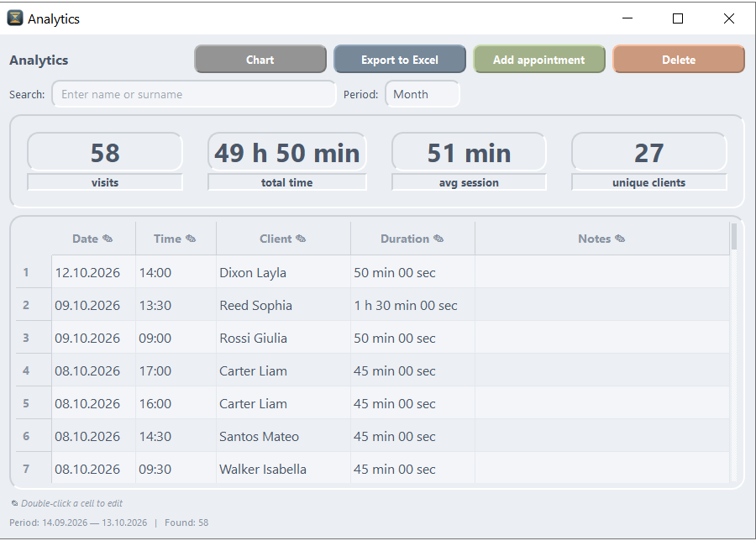The width and height of the screenshot is (756, 541).
Task: Click the Analytics app icon in title bar
Action: tap(15, 18)
